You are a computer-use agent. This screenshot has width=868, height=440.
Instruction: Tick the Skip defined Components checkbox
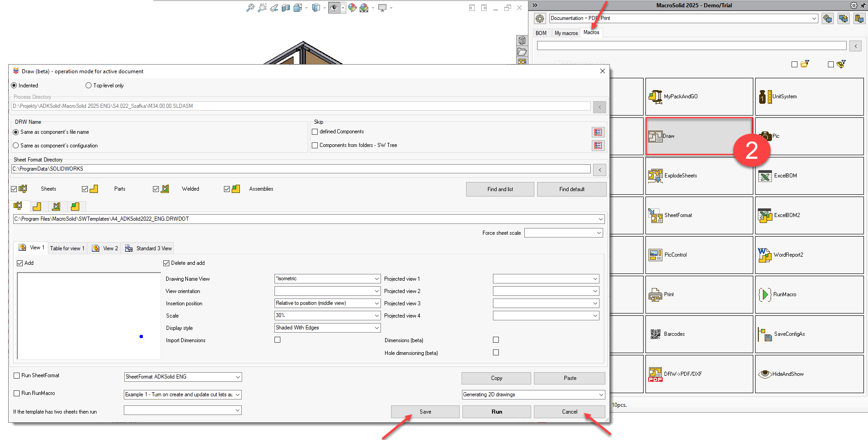tap(315, 132)
